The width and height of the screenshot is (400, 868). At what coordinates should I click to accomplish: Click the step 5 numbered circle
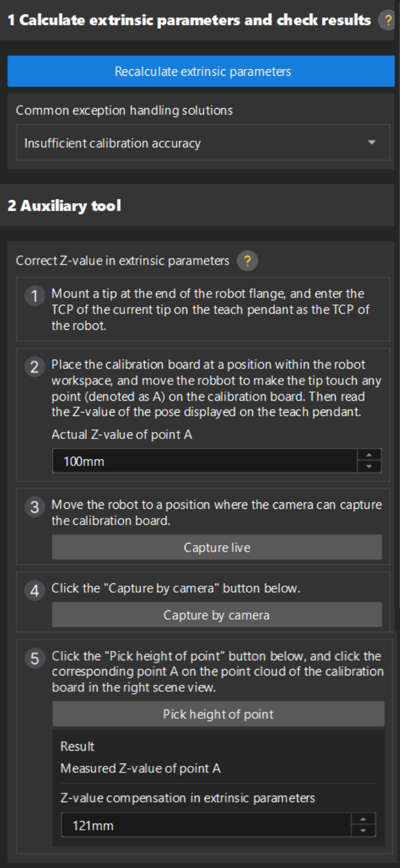pos(34,657)
